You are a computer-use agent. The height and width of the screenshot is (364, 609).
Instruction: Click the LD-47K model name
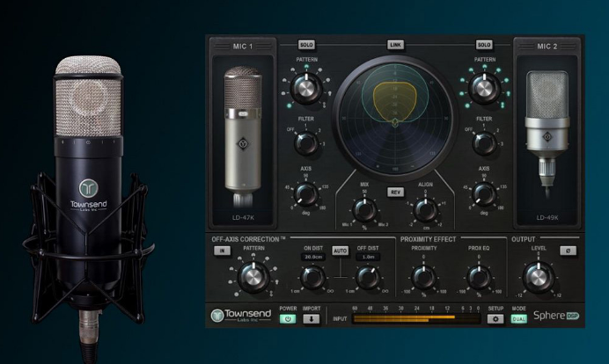[x=243, y=218]
